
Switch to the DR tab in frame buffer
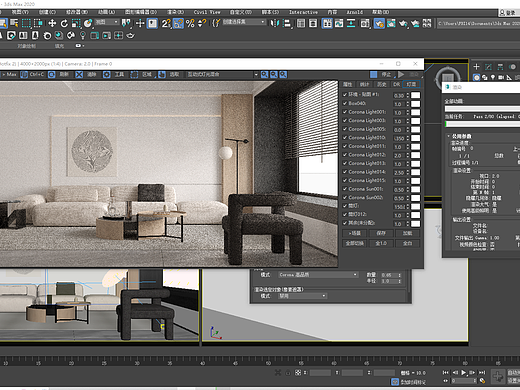396,84
